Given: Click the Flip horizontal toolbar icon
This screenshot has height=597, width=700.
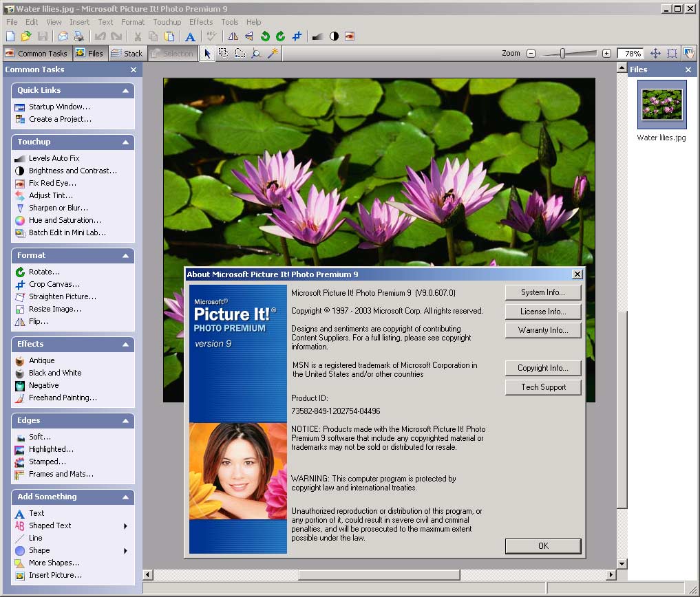Looking at the screenshot, I should 233,36.
